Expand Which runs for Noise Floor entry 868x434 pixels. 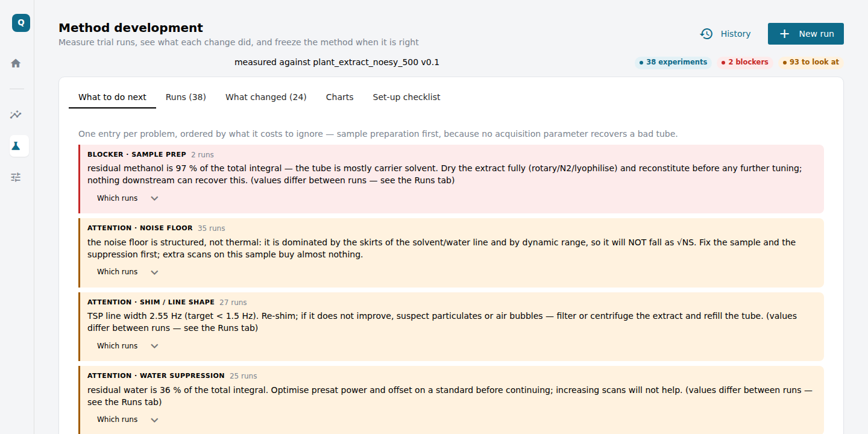coord(128,272)
